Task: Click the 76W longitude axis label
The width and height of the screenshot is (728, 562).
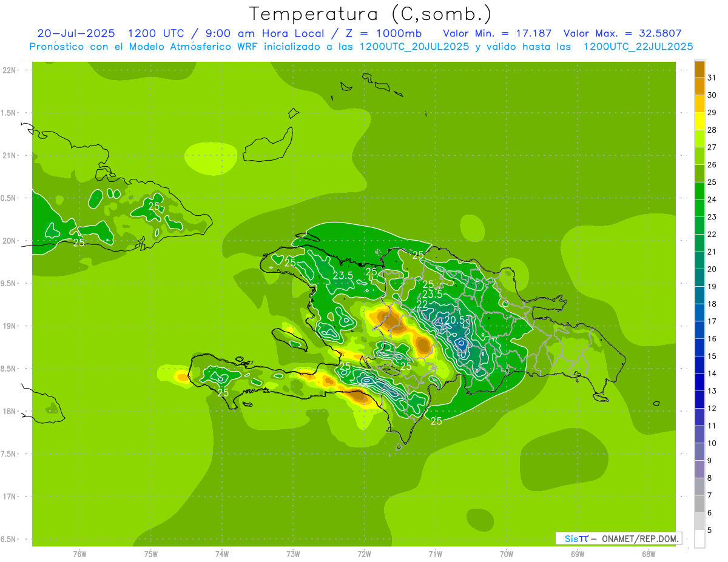Action: [x=79, y=554]
